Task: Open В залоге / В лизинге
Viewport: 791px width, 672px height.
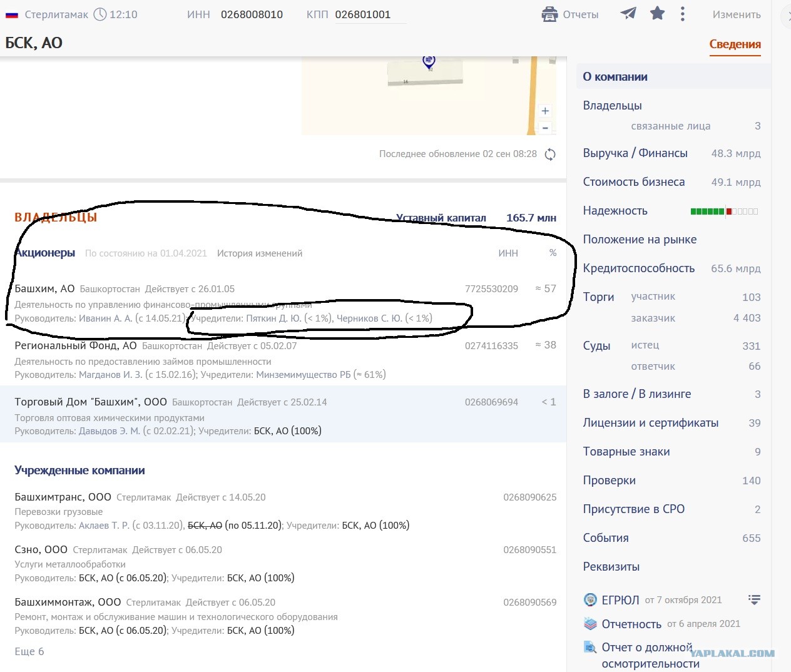Action: pyautogui.click(x=637, y=394)
